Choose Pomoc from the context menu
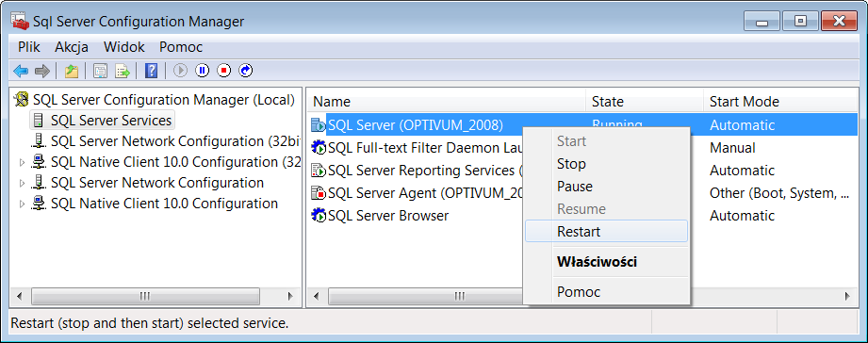 coord(606,291)
